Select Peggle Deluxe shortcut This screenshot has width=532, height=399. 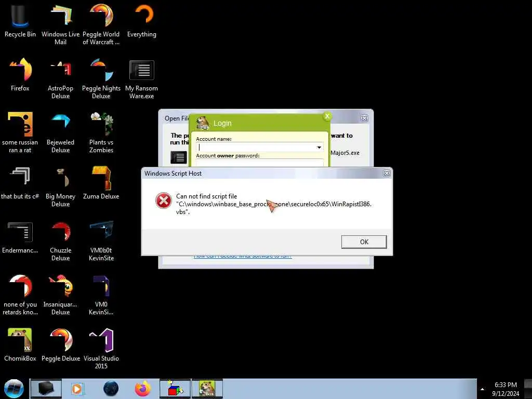coord(60,345)
